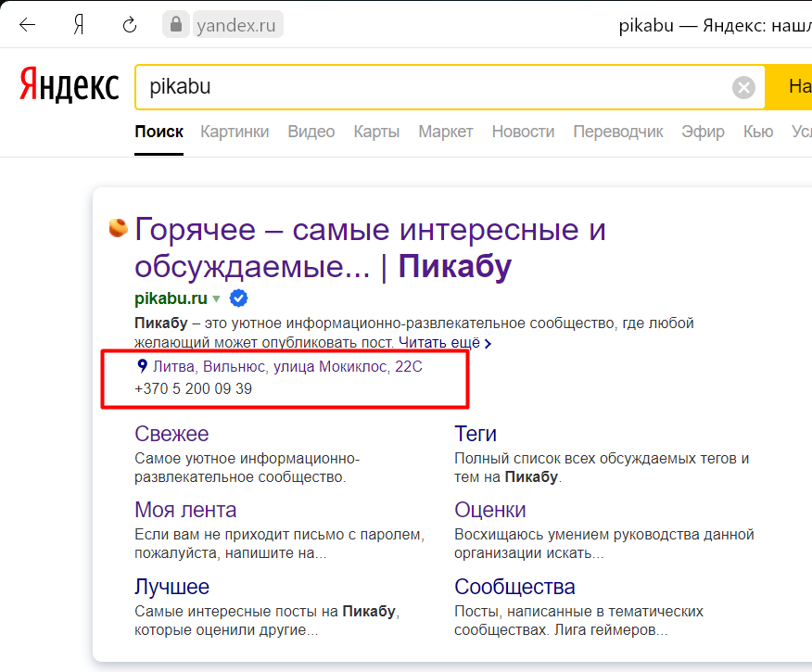Open the Оценки sitelink
812x672 pixels.
(490, 510)
